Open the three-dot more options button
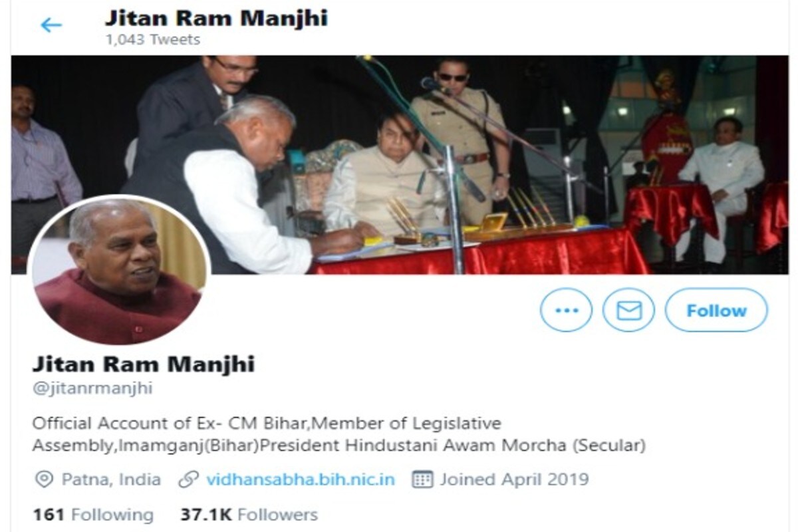This screenshot has height=532, width=798. coord(566,310)
